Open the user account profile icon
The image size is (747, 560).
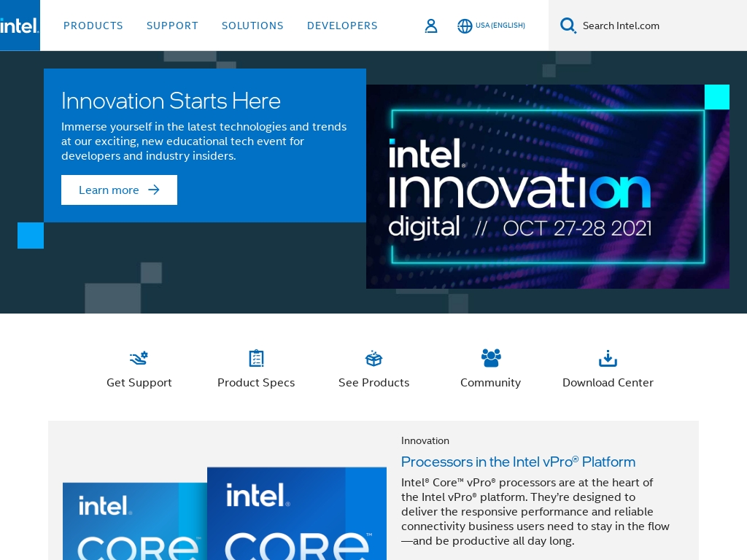coord(430,26)
